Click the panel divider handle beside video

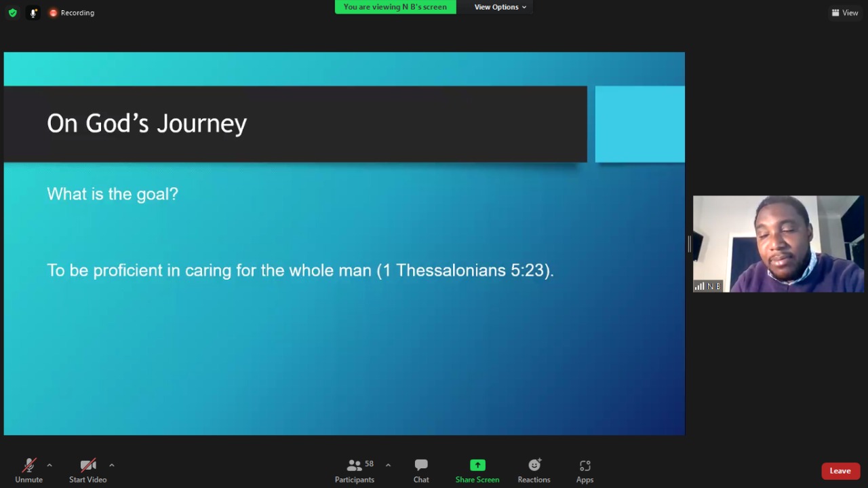[689, 244]
